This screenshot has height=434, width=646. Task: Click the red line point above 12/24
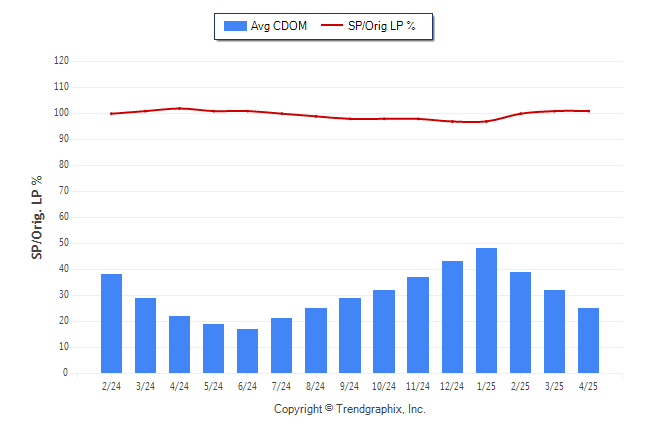pyautogui.click(x=452, y=122)
